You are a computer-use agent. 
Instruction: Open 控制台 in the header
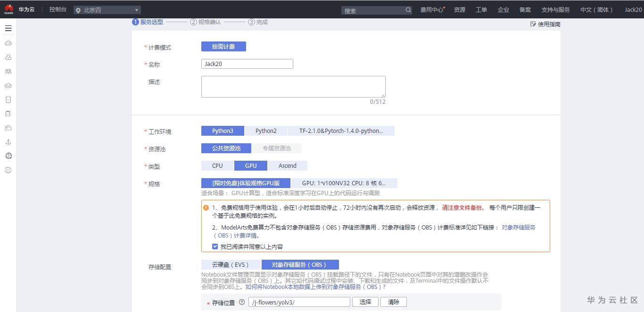point(58,9)
